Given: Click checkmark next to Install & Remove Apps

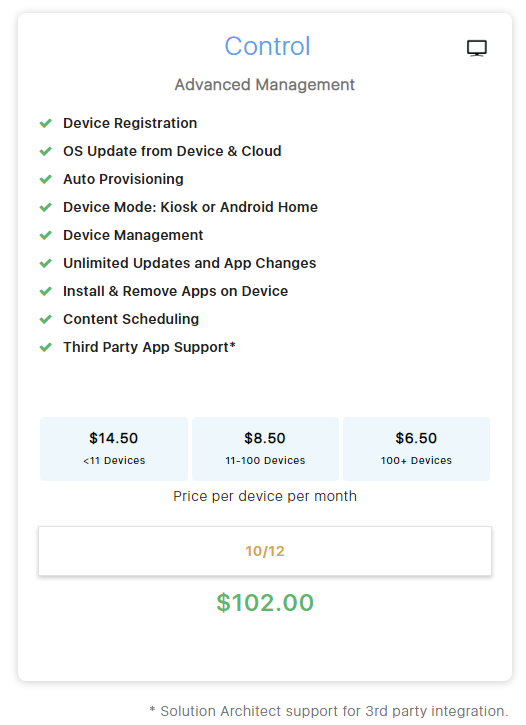Looking at the screenshot, I should click(46, 291).
